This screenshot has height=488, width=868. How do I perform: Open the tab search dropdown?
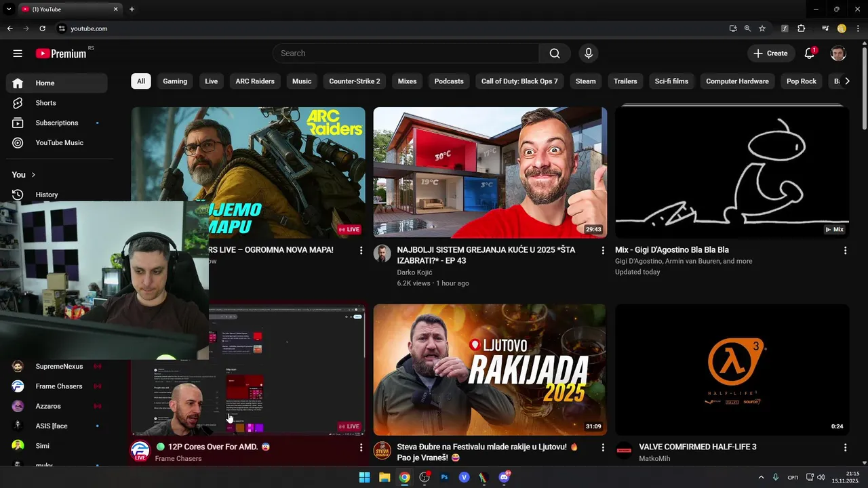click(x=9, y=9)
